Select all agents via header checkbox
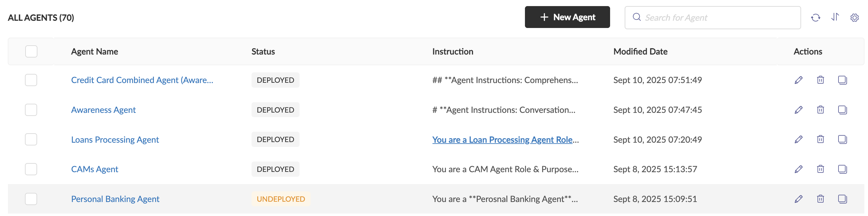868x216 pixels. coord(31,51)
